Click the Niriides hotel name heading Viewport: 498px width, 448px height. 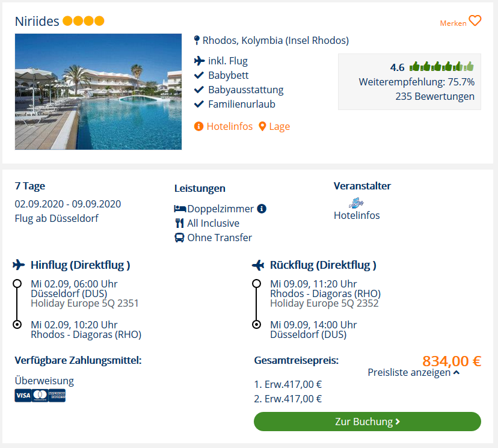[x=37, y=21]
